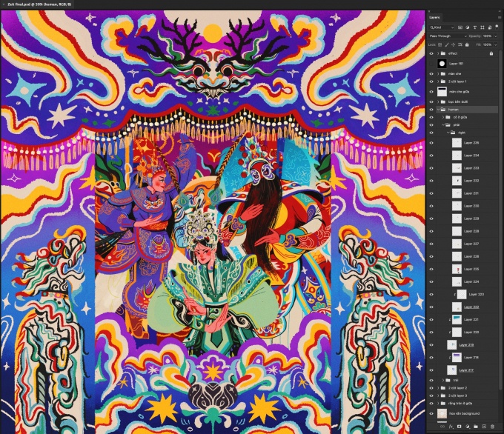Select Layer 232 in the layers list
Screen dimensions: 504x434
[x=471, y=180]
